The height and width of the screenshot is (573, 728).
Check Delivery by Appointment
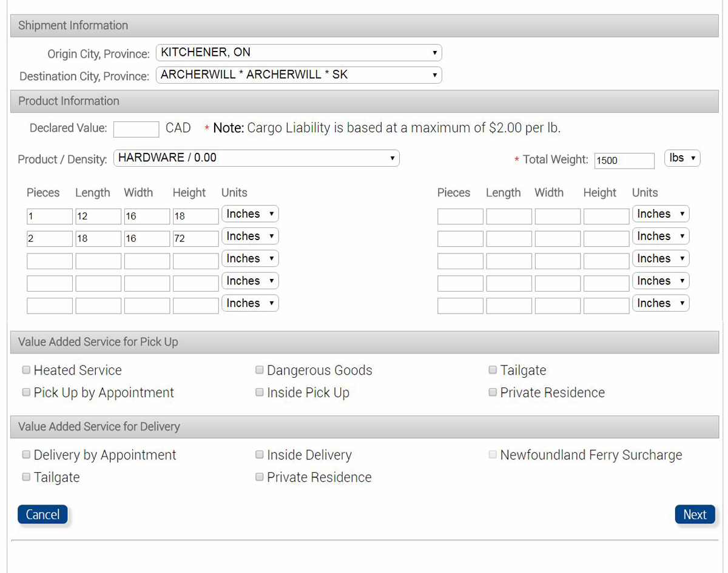click(26, 455)
